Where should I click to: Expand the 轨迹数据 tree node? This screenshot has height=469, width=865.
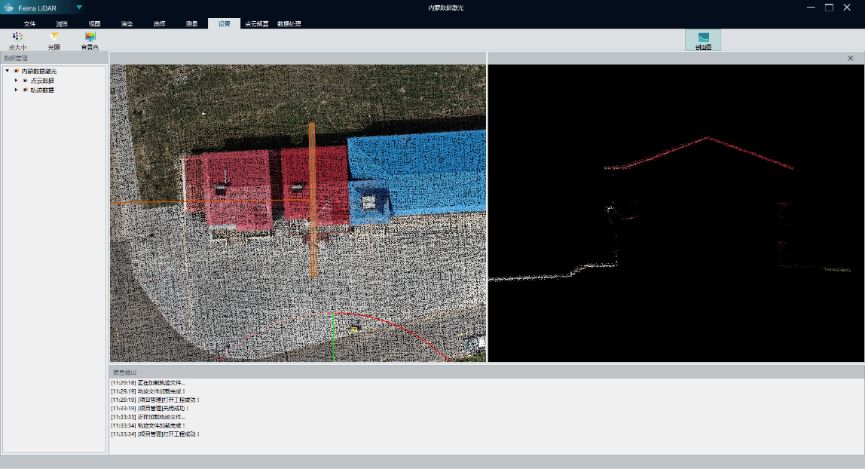coord(16,90)
